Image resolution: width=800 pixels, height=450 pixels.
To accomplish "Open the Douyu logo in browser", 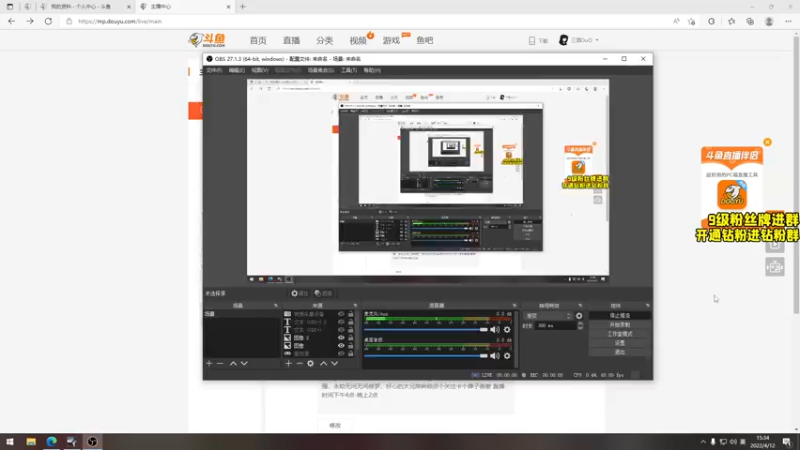I will click(x=207, y=40).
